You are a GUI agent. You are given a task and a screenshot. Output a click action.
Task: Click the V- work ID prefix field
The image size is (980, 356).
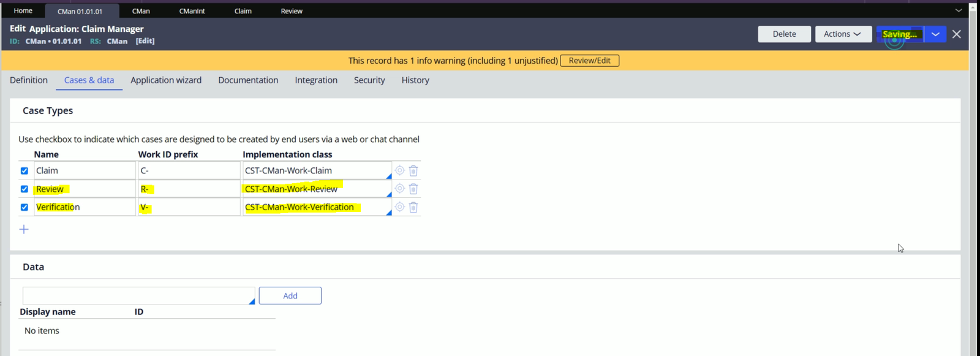[x=189, y=207]
